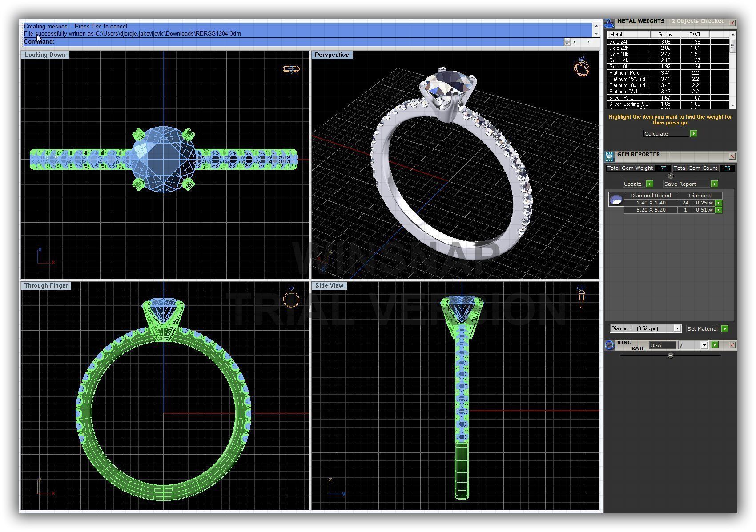Select the Platinum 10% Irid row
The height and width of the screenshot is (532, 756).
[668, 85]
